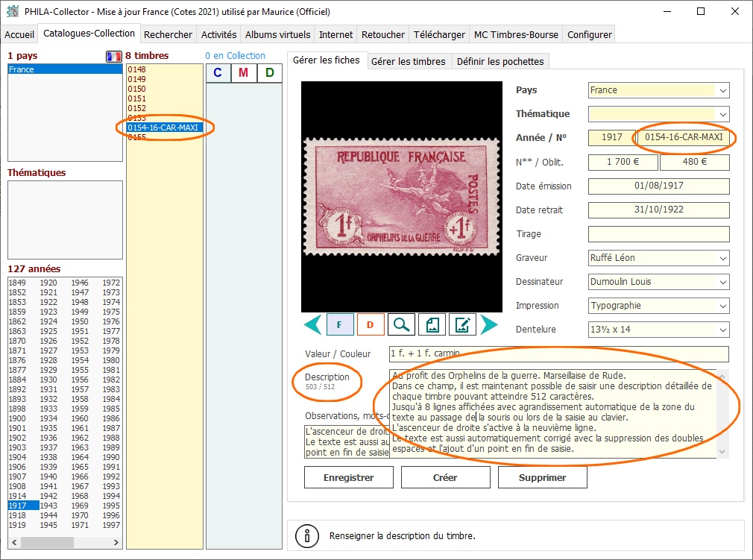
Task: Select the D collection column header
Action: coord(269,73)
